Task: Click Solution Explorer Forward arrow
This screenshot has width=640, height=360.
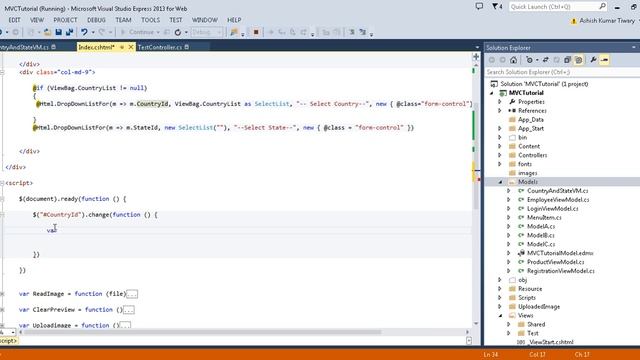Action: tap(502, 60)
